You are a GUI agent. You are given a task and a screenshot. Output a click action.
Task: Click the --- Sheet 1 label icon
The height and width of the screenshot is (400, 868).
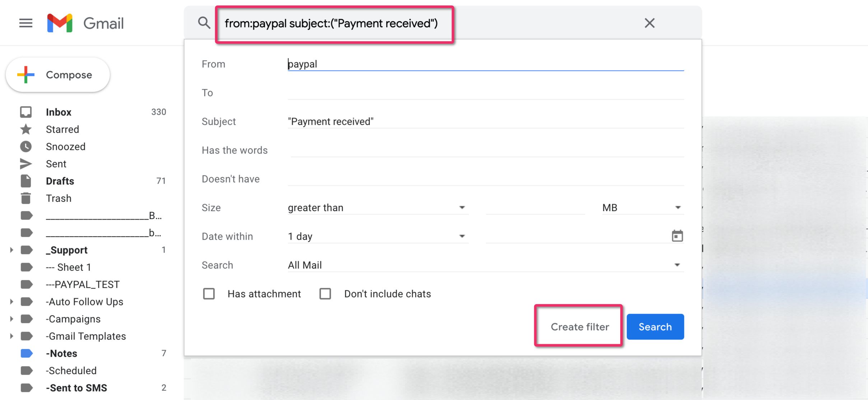click(27, 267)
